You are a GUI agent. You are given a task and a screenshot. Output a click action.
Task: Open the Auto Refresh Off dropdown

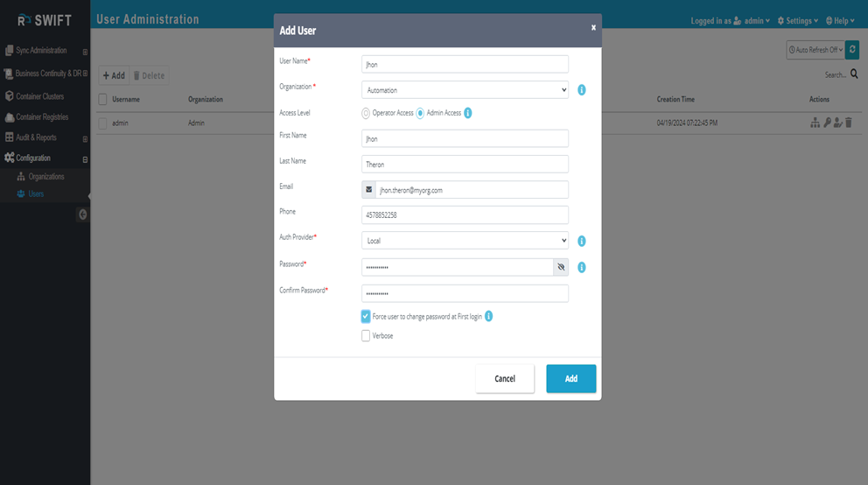(x=815, y=50)
